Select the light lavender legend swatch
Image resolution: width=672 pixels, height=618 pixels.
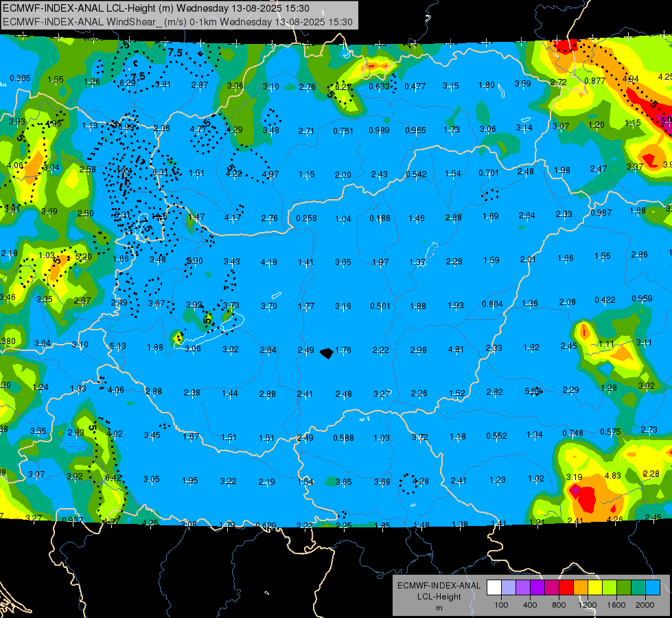click(x=509, y=588)
